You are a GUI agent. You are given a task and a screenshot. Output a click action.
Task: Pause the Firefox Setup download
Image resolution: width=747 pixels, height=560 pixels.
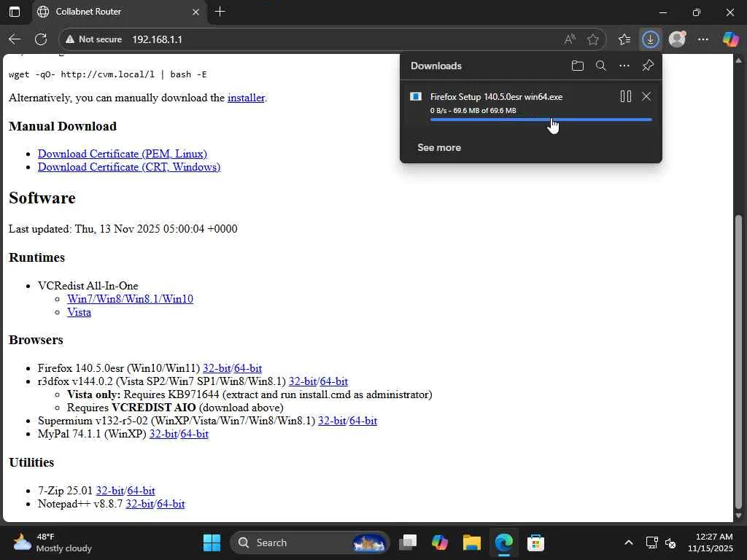[625, 97]
